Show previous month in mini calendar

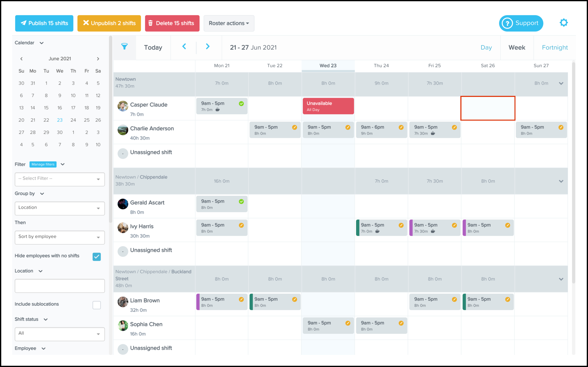21,59
